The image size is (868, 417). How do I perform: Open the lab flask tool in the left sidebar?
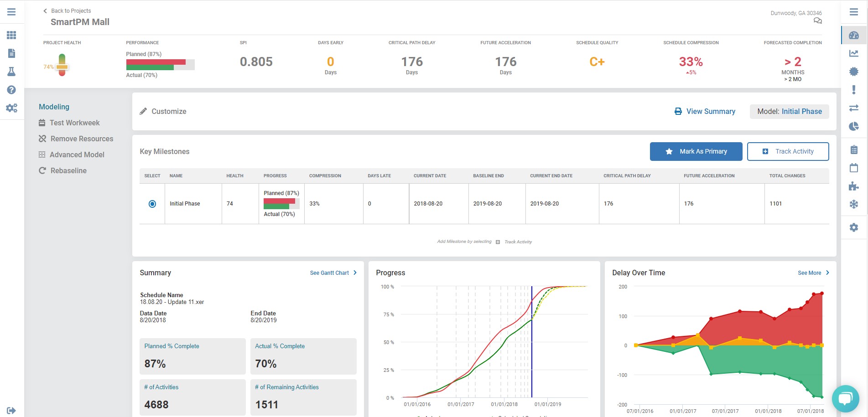coord(11,72)
